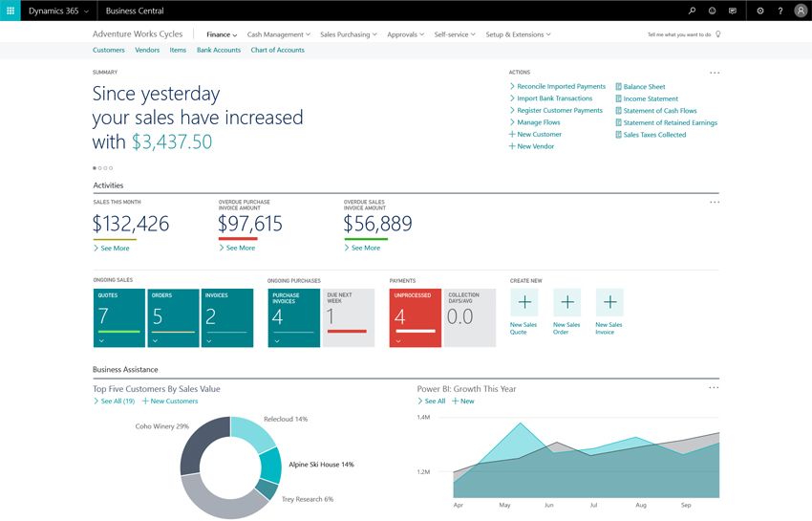Viewport: 812px width, 521px height.
Task: Click See All (19) customers link
Action: pos(114,401)
